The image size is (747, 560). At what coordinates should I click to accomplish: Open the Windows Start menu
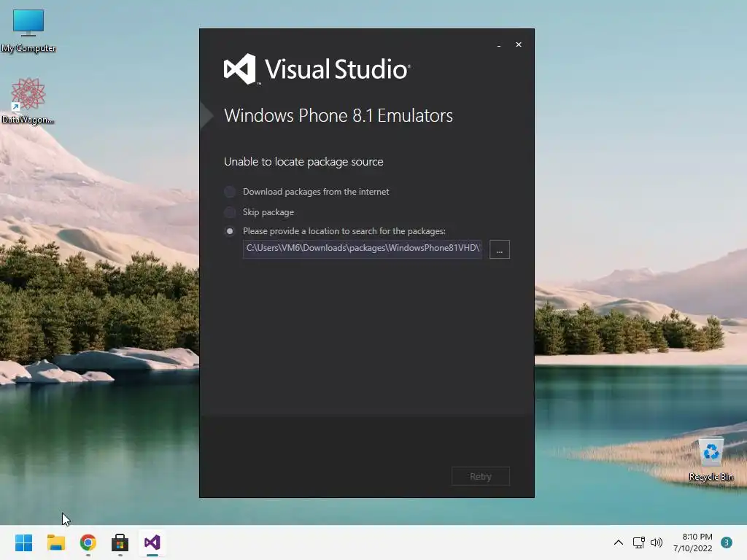[x=24, y=542]
